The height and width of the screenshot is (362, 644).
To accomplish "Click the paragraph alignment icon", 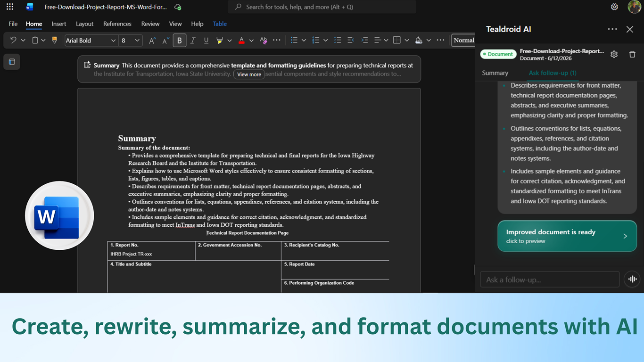I will [x=377, y=41].
